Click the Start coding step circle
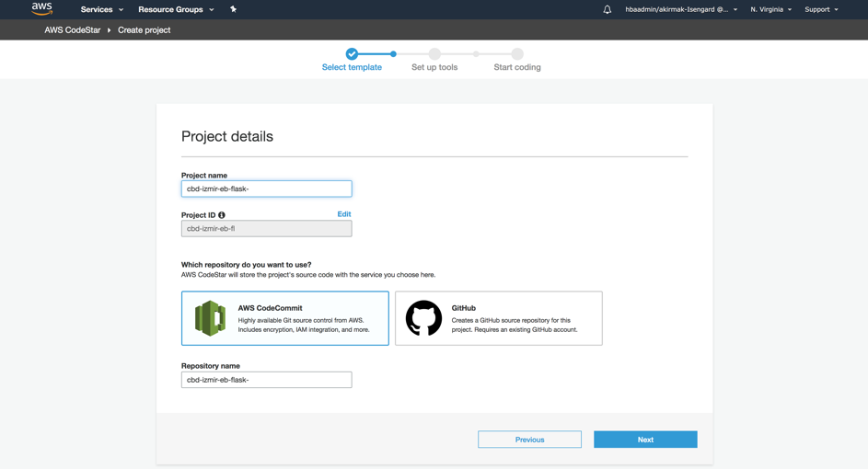The width and height of the screenshot is (868, 469). click(517, 53)
